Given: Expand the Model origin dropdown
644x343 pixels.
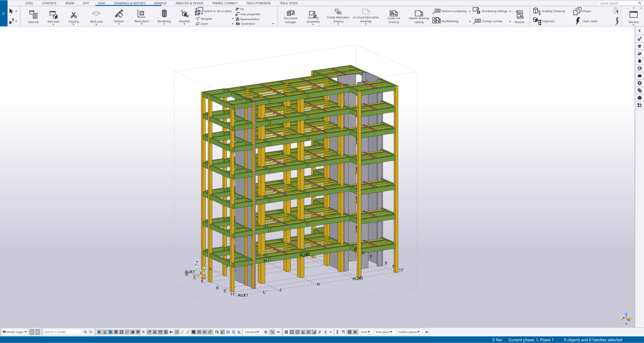Looking at the screenshot, I should pos(15,332).
